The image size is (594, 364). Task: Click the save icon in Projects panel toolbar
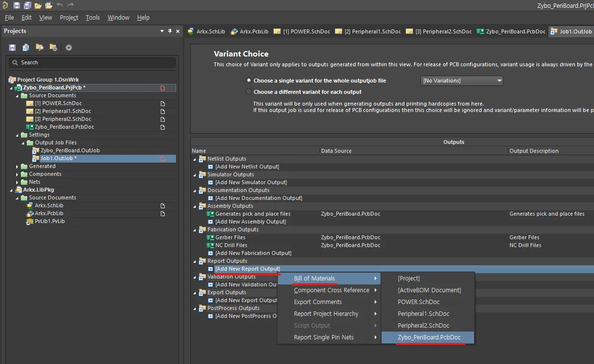pyautogui.click(x=12, y=48)
